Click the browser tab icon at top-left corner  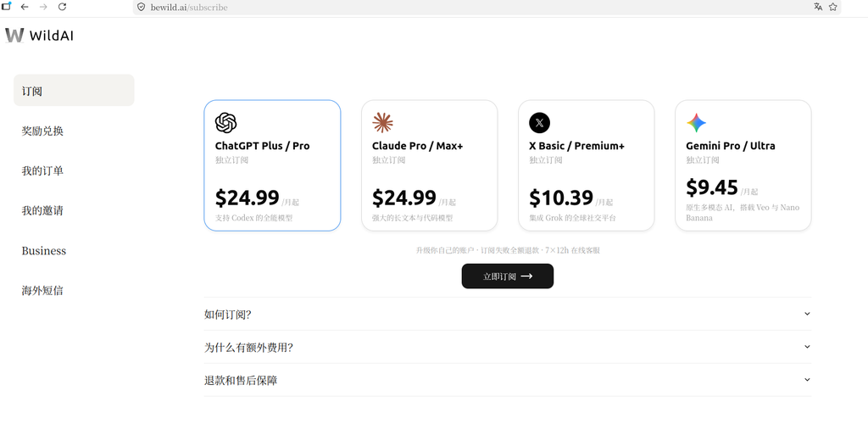(6, 6)
